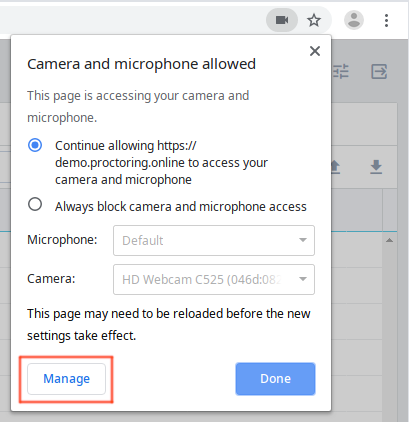Select Always block camera and microphone access
The height and width of the screenshot is (422, 409).
[x=35, y=204]
